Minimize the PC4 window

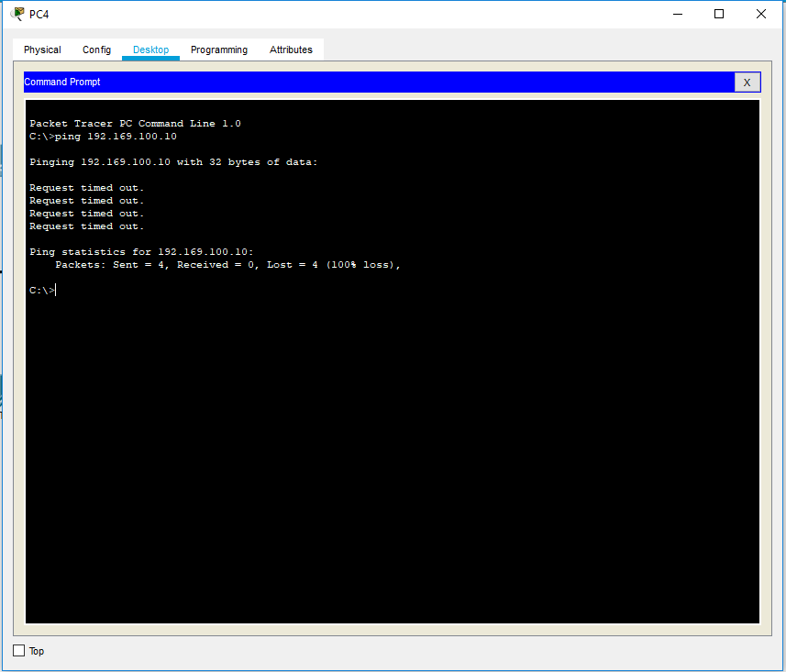[678, 14]
